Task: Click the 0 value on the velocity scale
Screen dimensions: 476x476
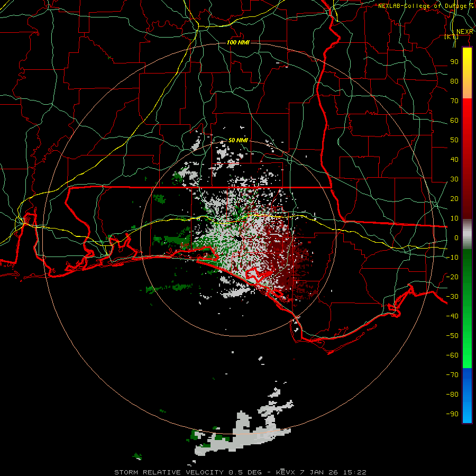Action: (456, 238)
